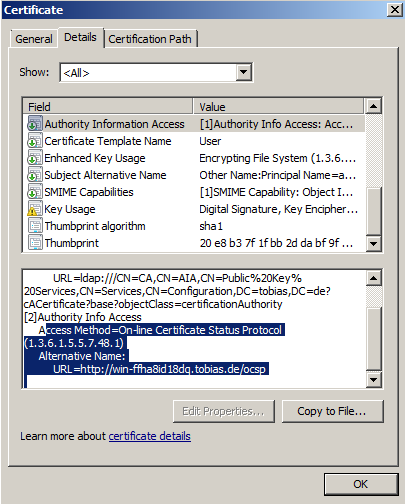Click the details pane scroll down arrow

pos(373,380)
